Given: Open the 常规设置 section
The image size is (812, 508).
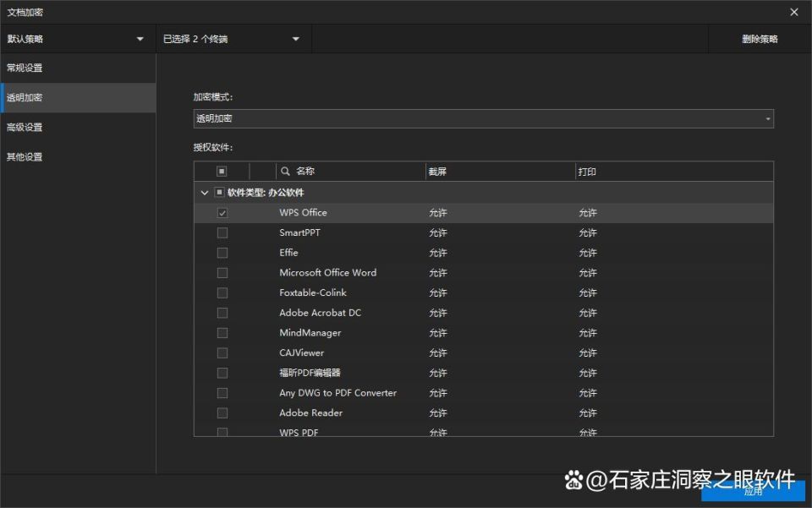Looking at the screenshot, I should [x=78, y=68].
